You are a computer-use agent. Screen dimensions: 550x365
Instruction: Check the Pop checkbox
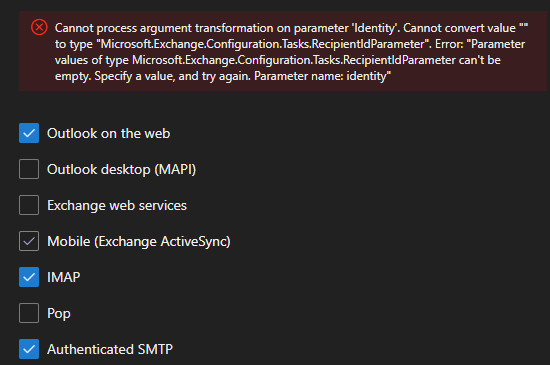coord(29,313)
